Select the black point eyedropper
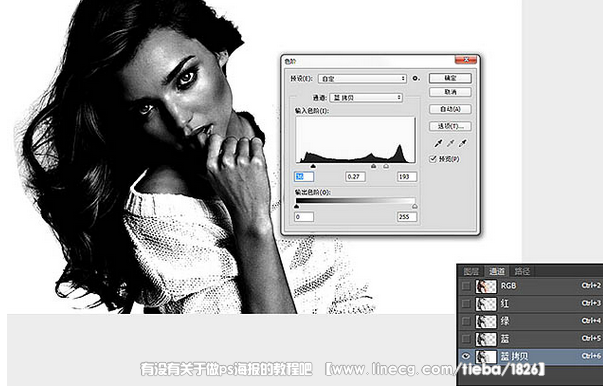The width and height of the screenshot is (603, 386). [438, 143]
